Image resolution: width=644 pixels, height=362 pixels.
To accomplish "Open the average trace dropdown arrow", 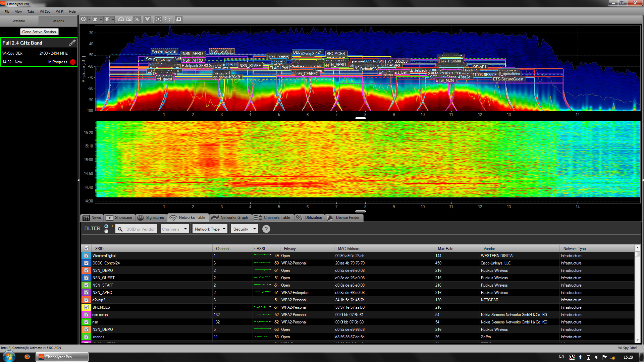I will point(101,20).
